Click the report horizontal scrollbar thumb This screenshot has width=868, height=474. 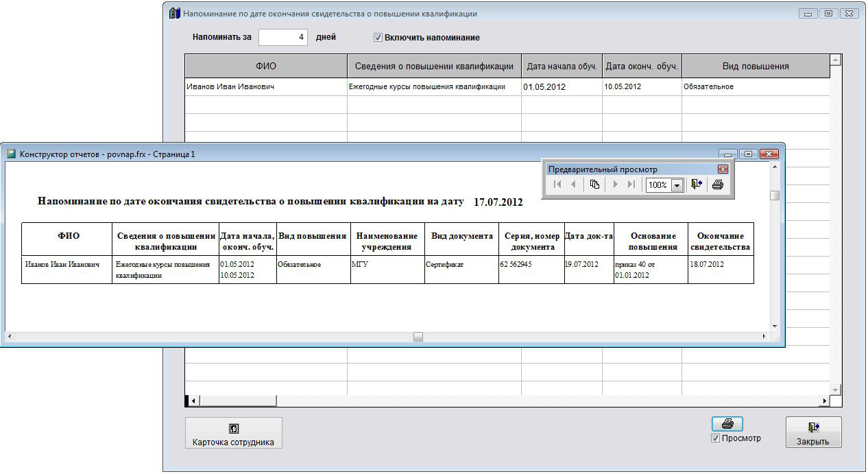pos(418,337)
